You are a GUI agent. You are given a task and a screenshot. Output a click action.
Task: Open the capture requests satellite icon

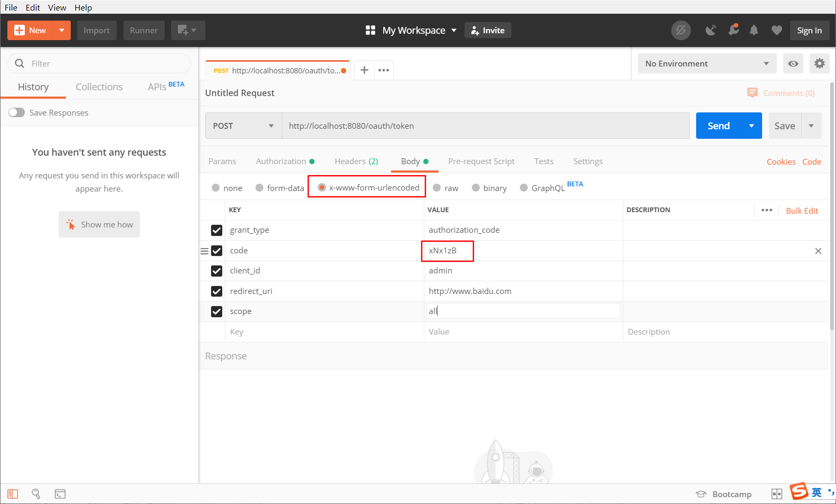click(711, 31)
